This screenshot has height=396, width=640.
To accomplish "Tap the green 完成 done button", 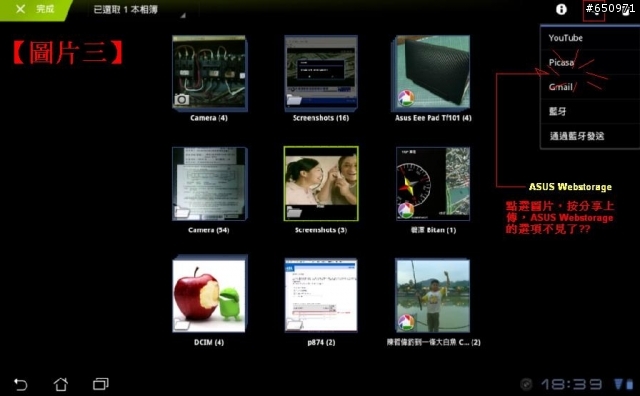I will (35, 9).
